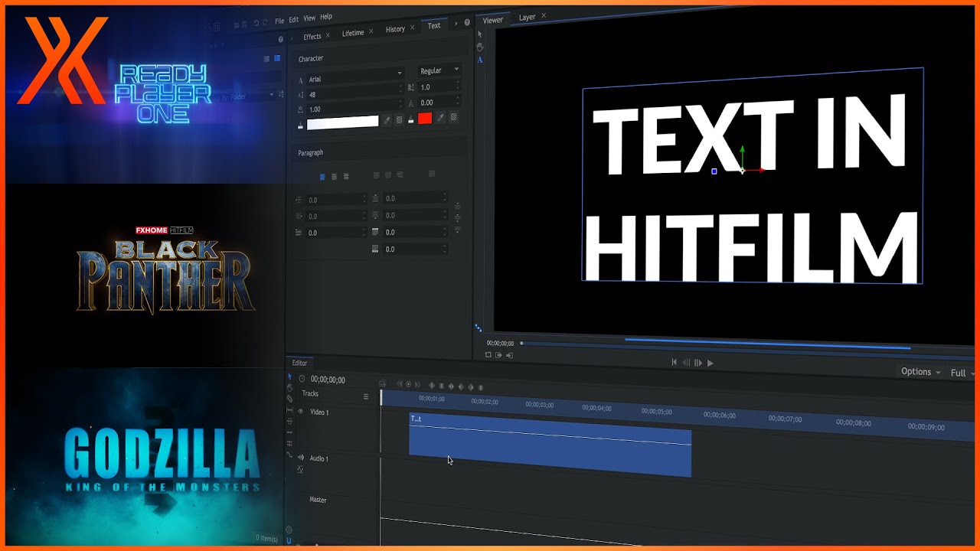Open the help question mark icon
This screenshot has height=551, width=980.
pos(467,23)
